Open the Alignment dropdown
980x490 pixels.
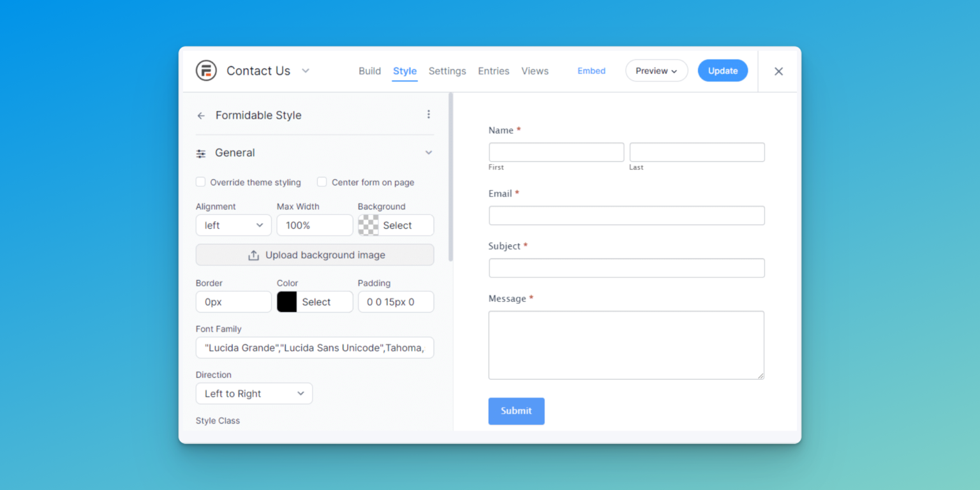point(234,225)
